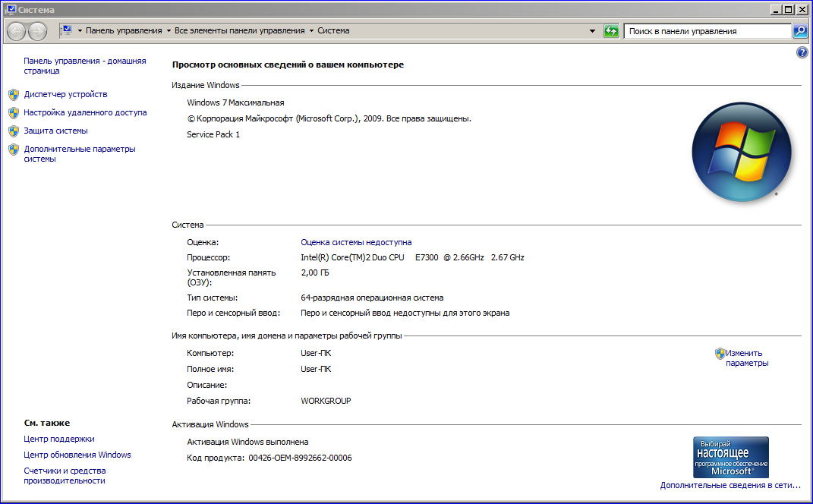Image resolution: width=813 pixels, height=504 pixels.
Task: Open Диспетчер устройств link
Action: click(x=65, y=94)
